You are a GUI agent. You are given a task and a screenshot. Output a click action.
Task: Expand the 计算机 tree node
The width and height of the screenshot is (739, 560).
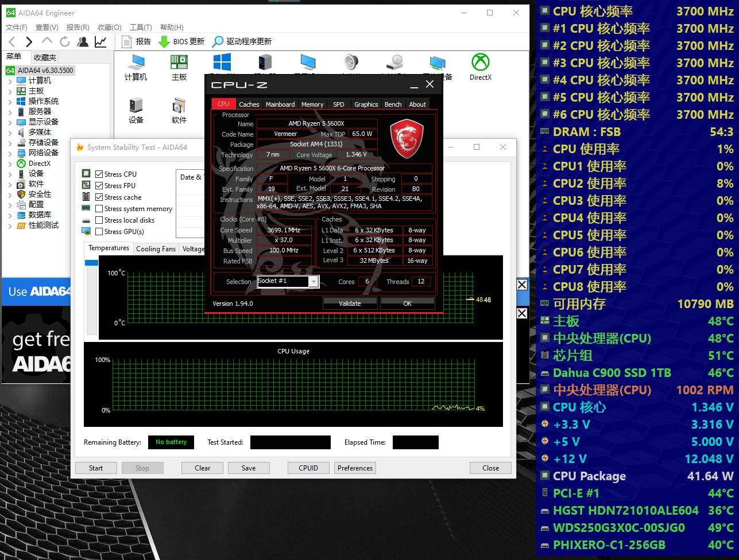[x=10, y=81]
